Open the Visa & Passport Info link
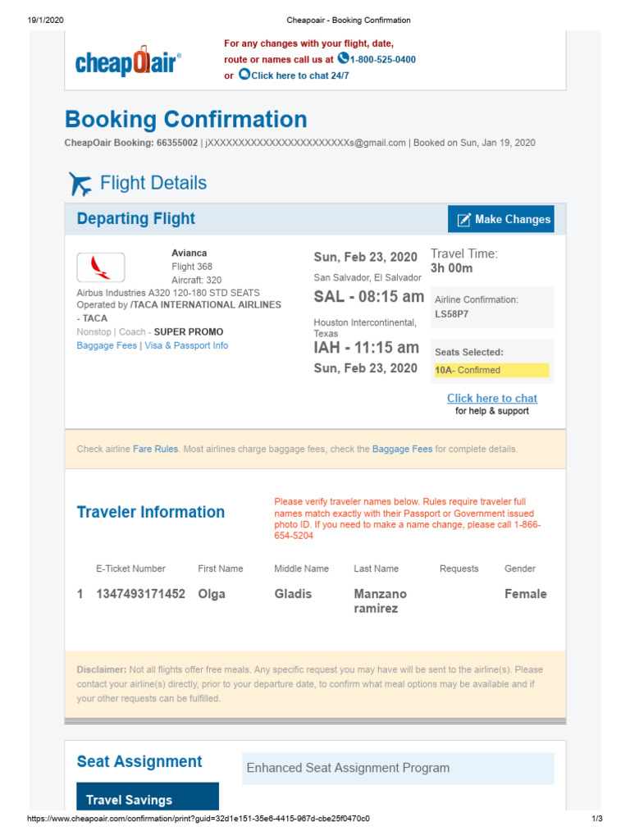630x840 pixels. 186,346
